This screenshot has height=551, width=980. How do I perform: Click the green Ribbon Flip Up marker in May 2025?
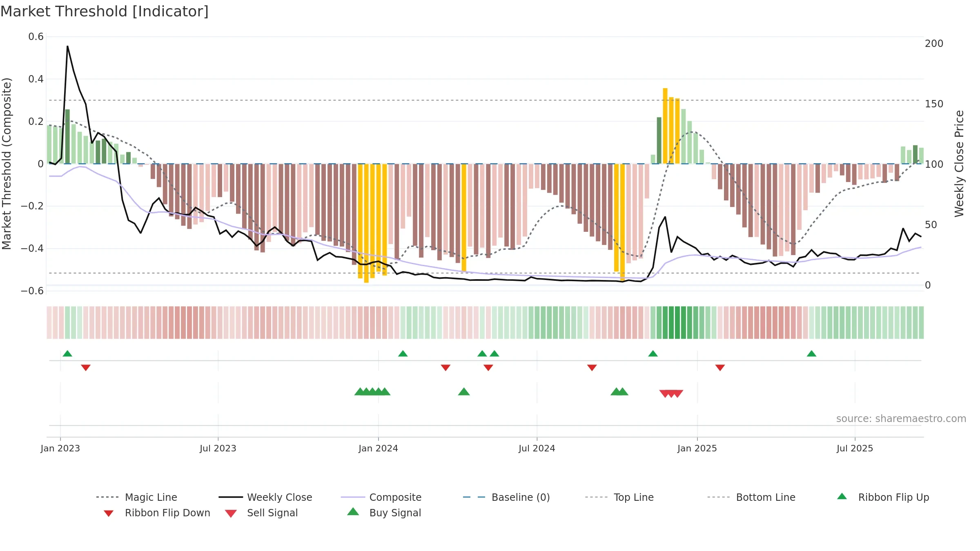811,353
